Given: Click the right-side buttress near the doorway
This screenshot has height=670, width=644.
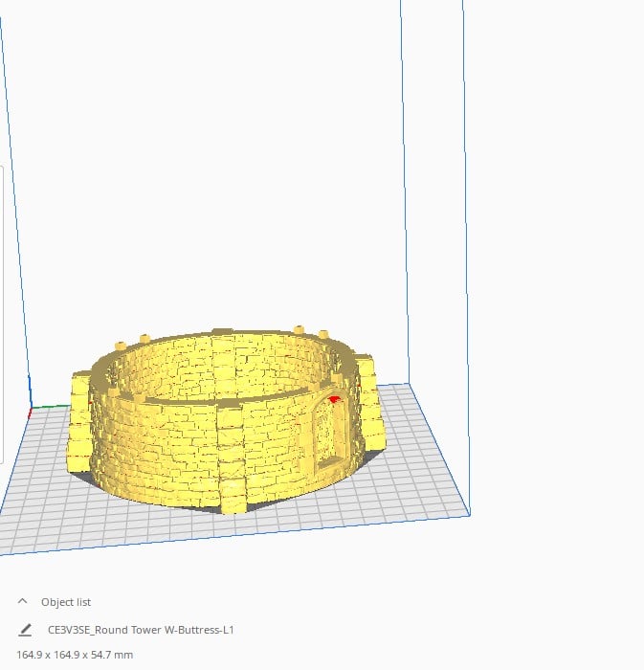Looking at the screenshot, I should 370,402.
